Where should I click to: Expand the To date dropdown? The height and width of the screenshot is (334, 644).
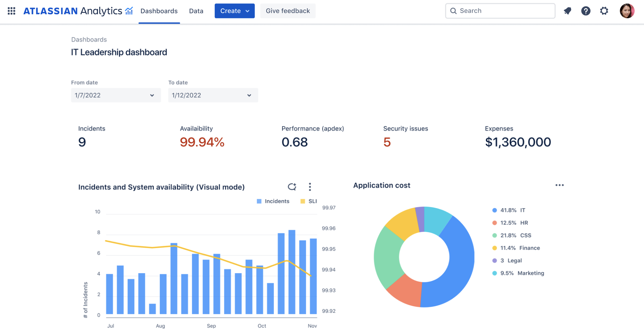213,95
